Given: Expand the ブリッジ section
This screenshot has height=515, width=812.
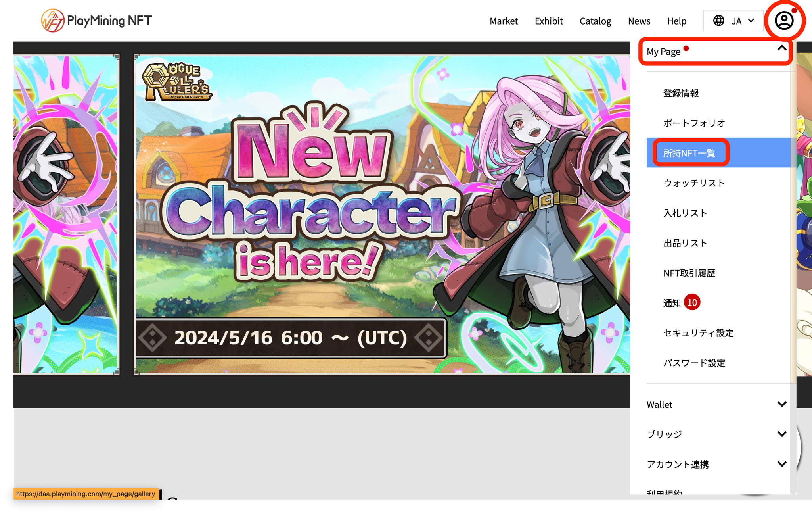Looking at the screenshot, I should tap(716, 434).
